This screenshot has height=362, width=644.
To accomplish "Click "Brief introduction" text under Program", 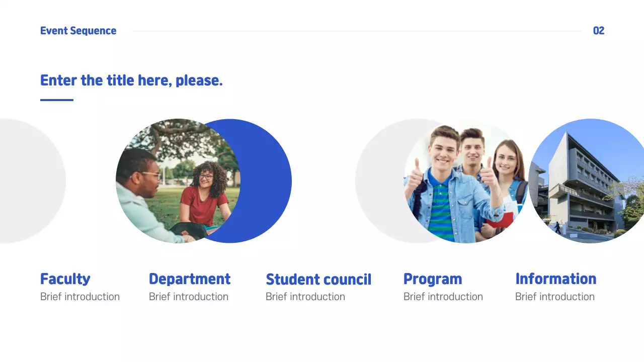I will [443, 297].
